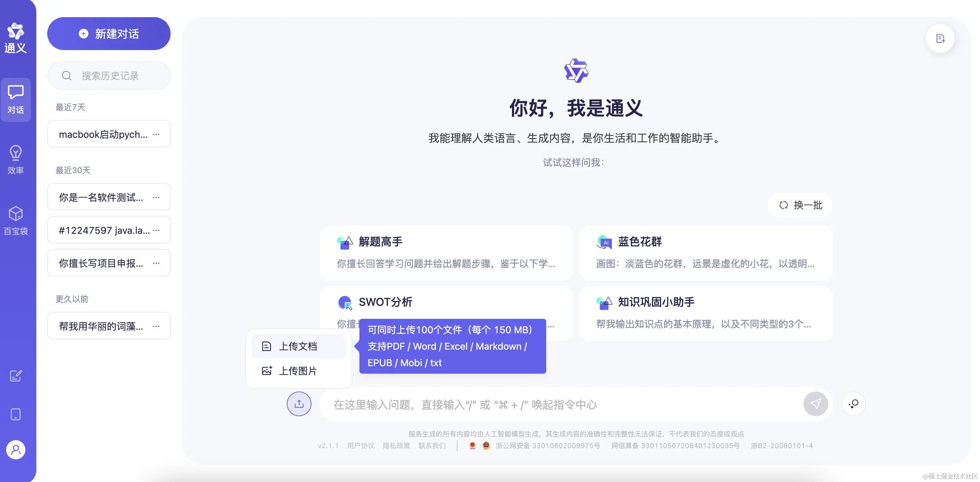The width and height of the screenshot is (980, 482).
Task: Click the round icon right of send
Action: (x=853, y=403)
